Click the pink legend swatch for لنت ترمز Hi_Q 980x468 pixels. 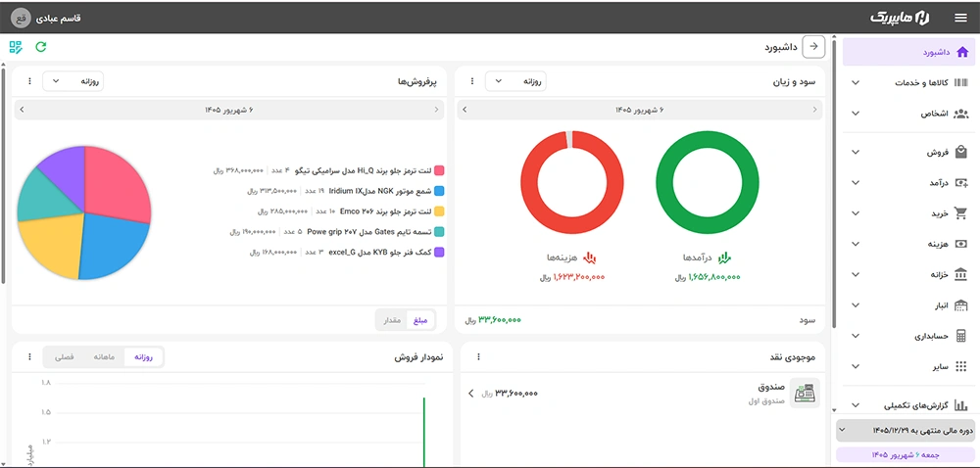click(439, 170)
